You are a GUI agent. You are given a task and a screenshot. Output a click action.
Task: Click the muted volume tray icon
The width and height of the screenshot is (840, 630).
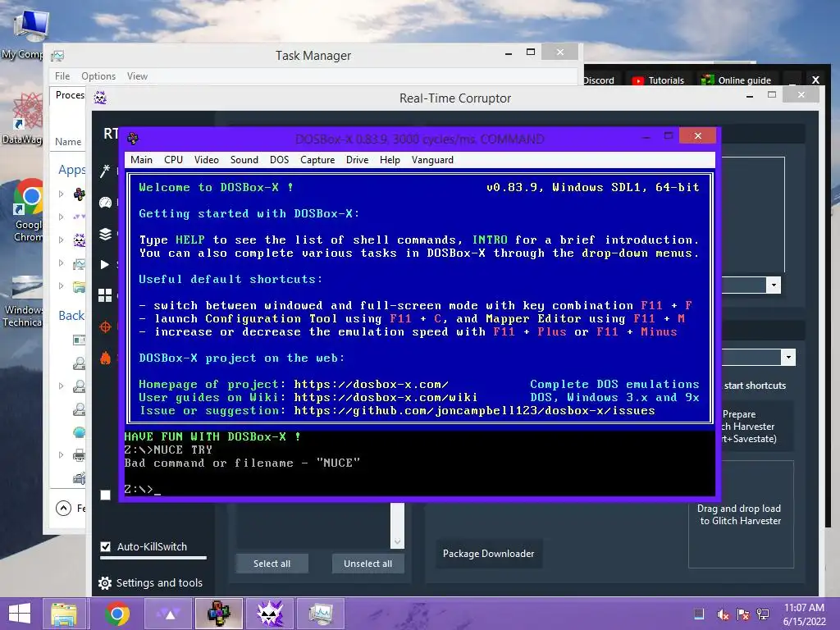pos(722,614)
